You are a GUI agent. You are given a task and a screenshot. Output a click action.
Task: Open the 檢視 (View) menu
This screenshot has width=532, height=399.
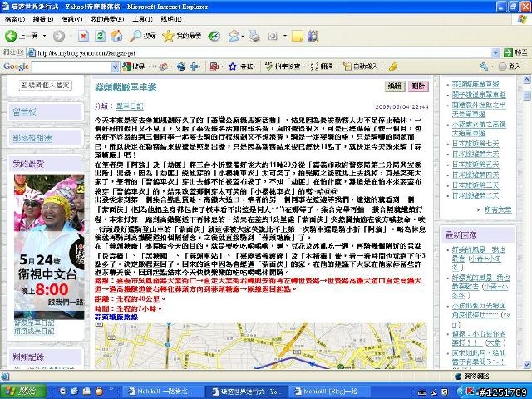(71, 19)
